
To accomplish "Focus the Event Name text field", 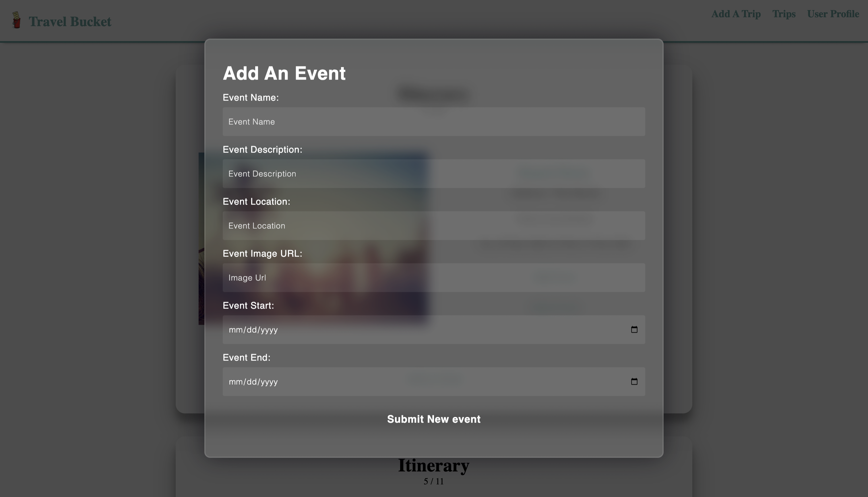I will [x=434, y=122].
